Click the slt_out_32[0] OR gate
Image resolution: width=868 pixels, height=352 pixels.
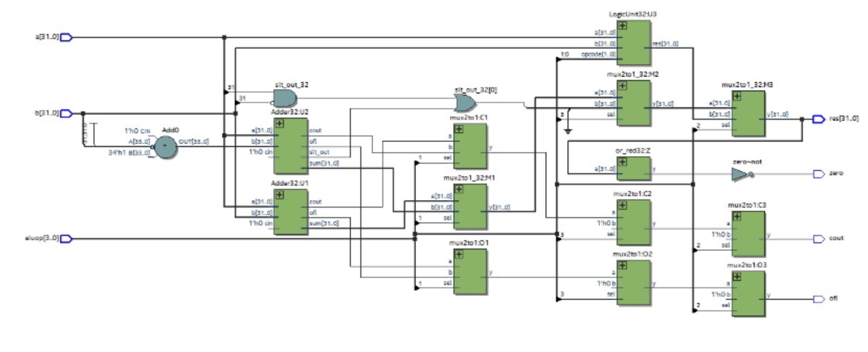[x=465, y=103]
